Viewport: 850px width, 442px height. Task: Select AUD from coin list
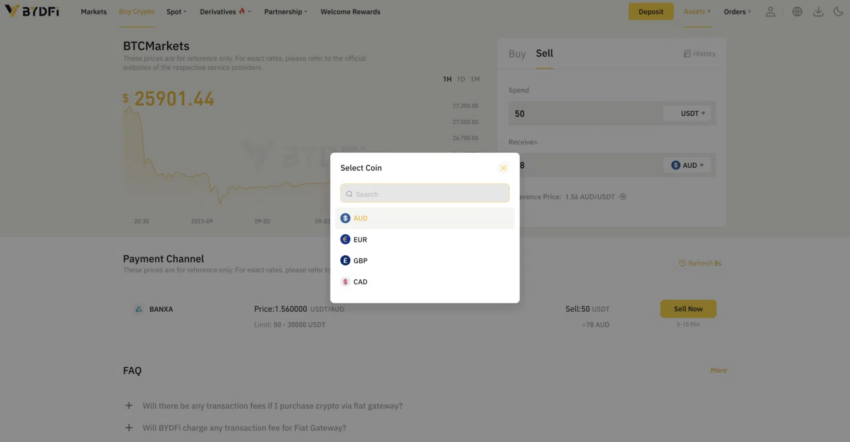tap(424, 218)
